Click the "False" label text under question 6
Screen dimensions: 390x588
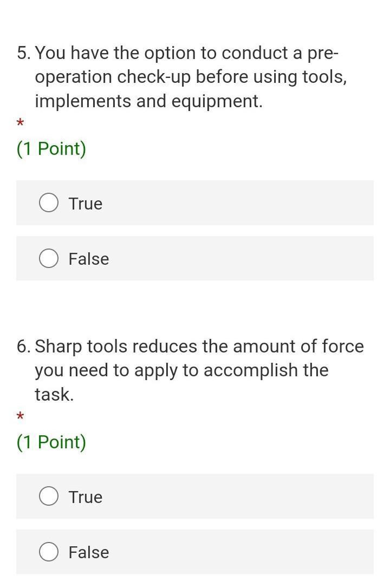(88, 552)
